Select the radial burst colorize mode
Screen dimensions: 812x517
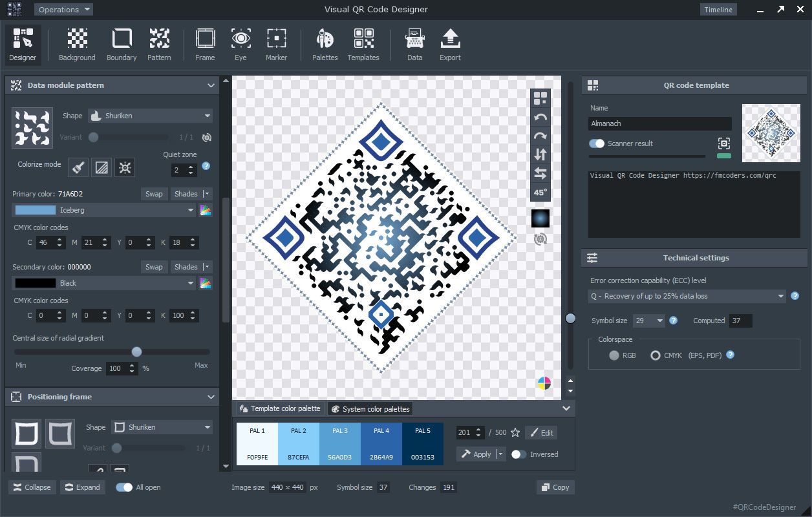click(125, 168)
